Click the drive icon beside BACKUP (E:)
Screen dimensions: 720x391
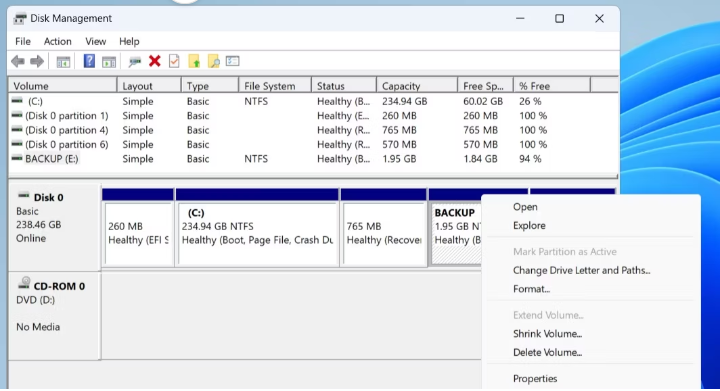coord(17,158)
